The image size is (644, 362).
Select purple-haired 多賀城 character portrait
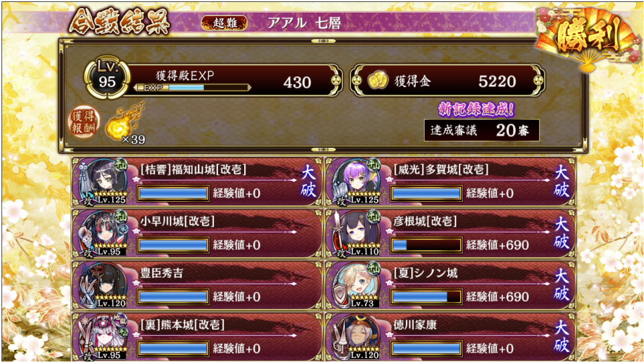(356, 182)
